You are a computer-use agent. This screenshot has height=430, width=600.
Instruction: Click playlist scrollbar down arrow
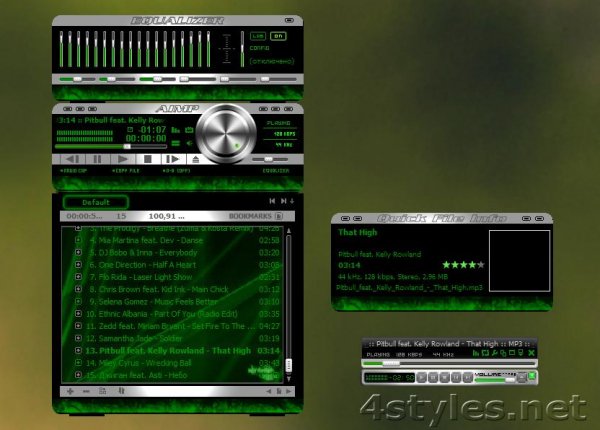tap(289, 379)
